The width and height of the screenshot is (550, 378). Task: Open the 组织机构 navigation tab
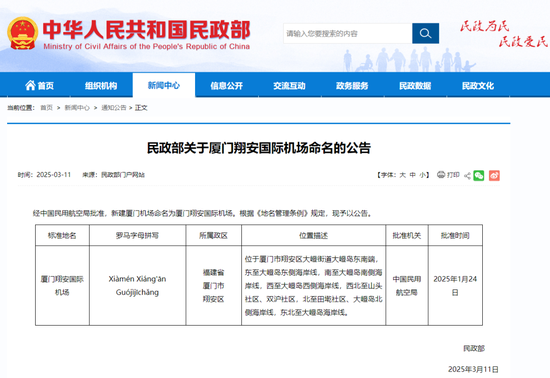101,86
